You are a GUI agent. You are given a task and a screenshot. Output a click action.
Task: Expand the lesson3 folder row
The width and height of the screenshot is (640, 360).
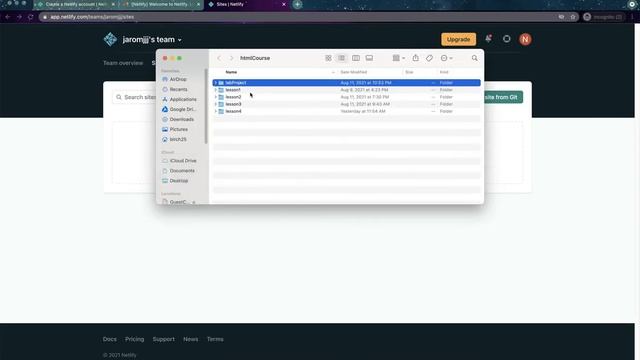216,104
